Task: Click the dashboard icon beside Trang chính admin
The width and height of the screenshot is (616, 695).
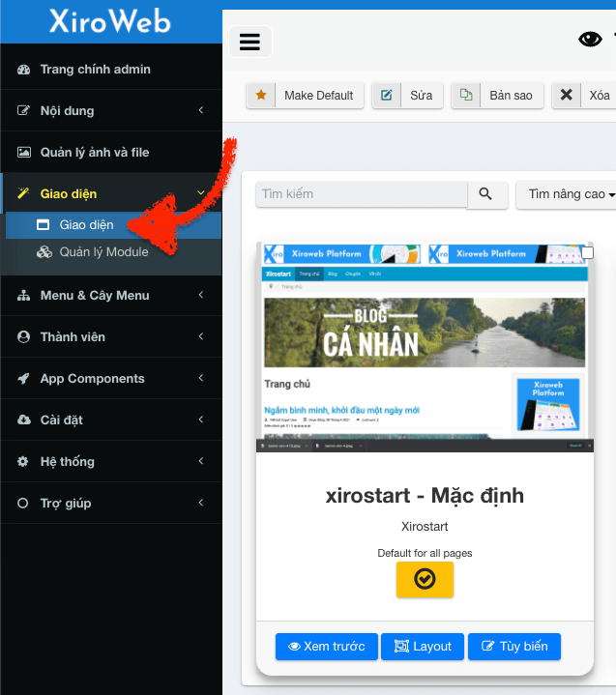Action: click(x=23, y=70)
